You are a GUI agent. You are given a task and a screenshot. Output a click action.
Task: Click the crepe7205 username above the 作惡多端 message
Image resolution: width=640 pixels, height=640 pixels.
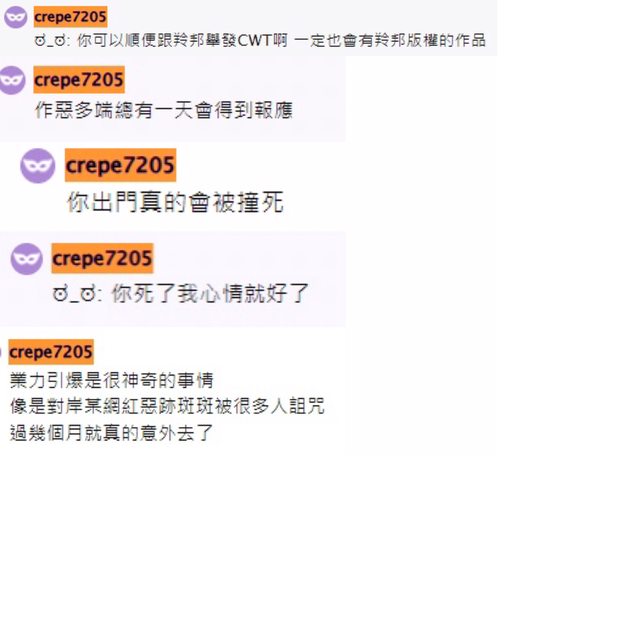79,80
